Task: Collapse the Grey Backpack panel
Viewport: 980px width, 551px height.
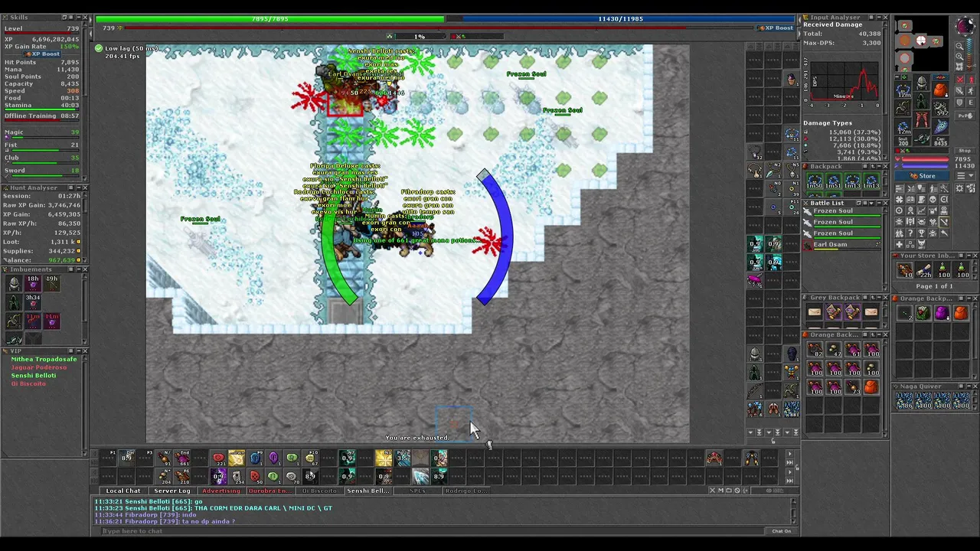Action: pyautogui.click(x=878, y=298)
